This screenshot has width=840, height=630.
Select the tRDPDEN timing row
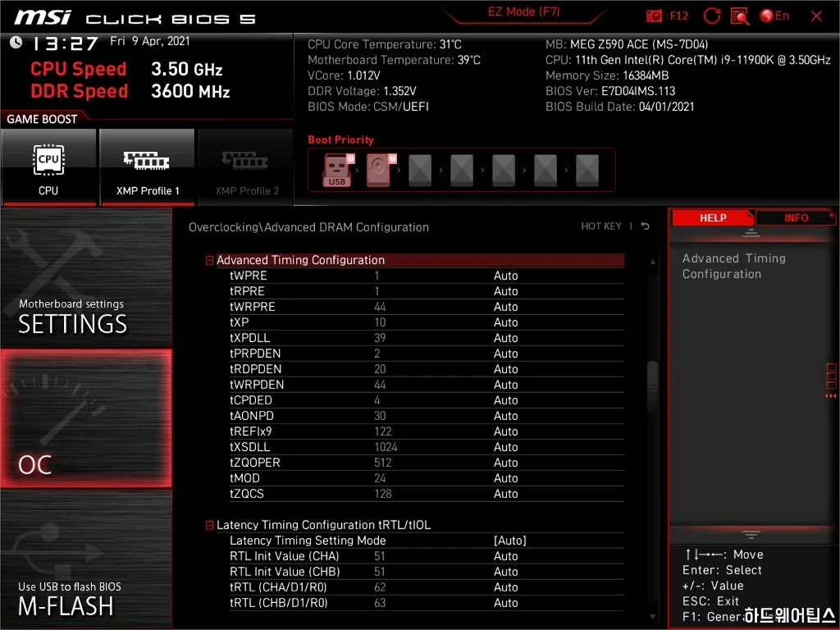(427, 368)
